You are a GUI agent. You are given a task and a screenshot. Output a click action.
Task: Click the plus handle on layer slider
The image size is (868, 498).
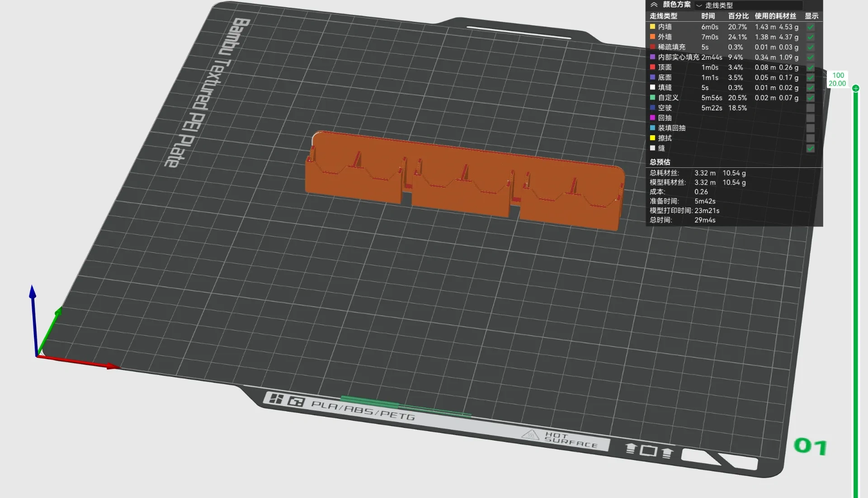click(x=855, y=89)
